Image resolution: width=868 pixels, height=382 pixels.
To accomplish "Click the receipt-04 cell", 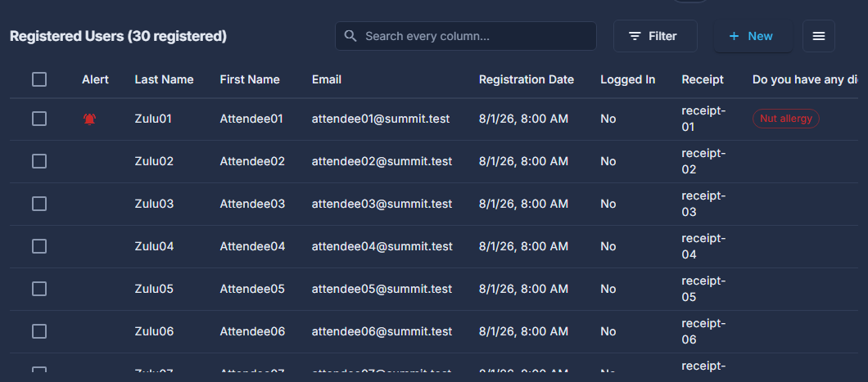I will tap(703, 246).
